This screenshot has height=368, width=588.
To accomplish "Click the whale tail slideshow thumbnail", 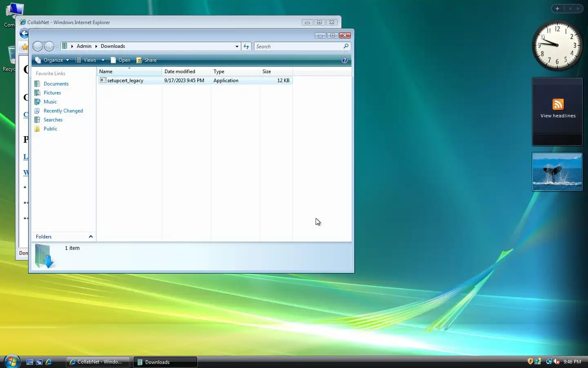I will (x=557, y=172).
